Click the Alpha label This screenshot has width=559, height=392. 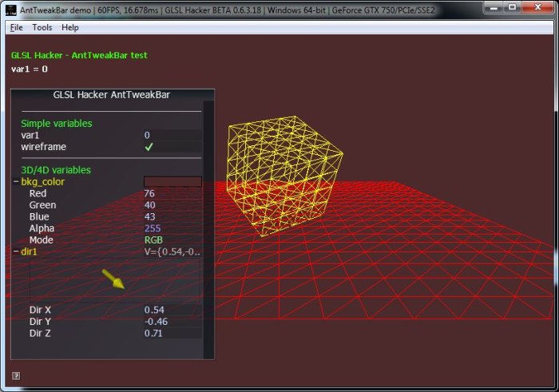pos(42,228)
